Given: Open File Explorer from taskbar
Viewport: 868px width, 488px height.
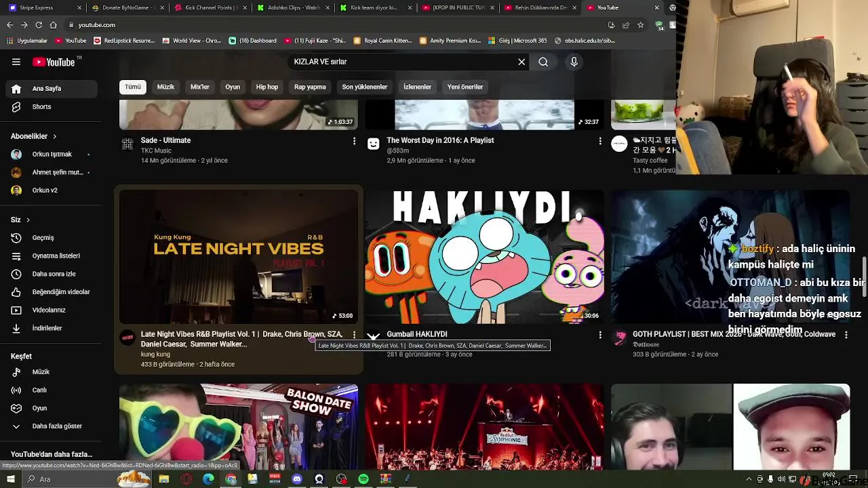Looking at the screenshot, I should point(163,479).
